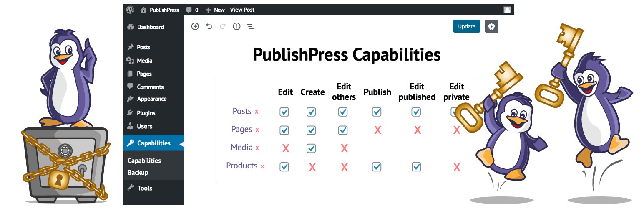Toggle the Pages Edit checkbox
This screenshot has width=644, height=209.
tap(284, 130)
